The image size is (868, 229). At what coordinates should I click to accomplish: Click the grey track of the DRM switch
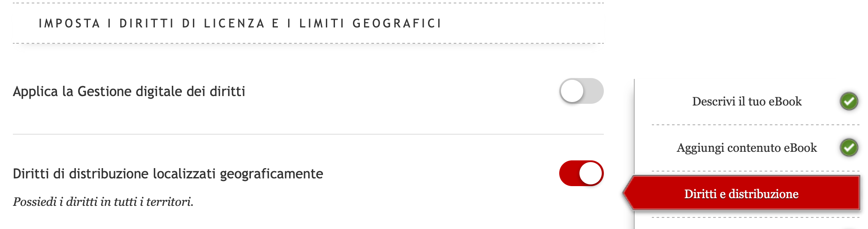[594, 91]
